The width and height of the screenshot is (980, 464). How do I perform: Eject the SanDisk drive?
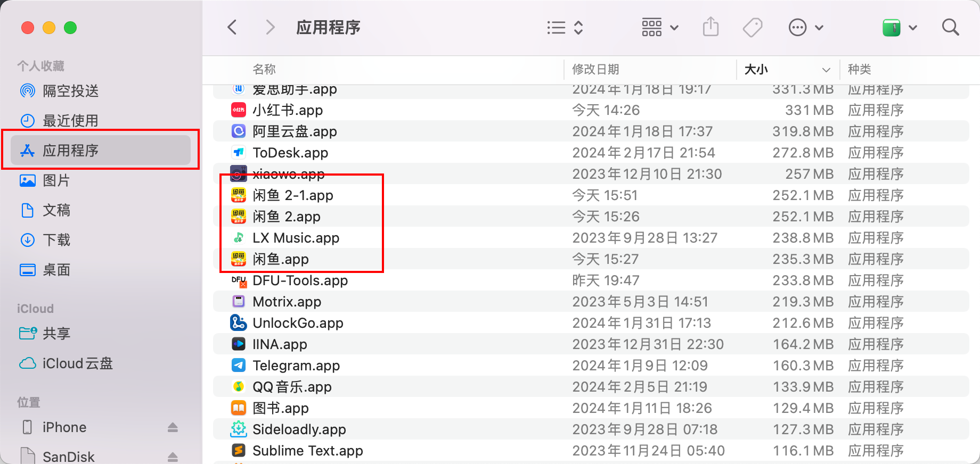(173, 457)
